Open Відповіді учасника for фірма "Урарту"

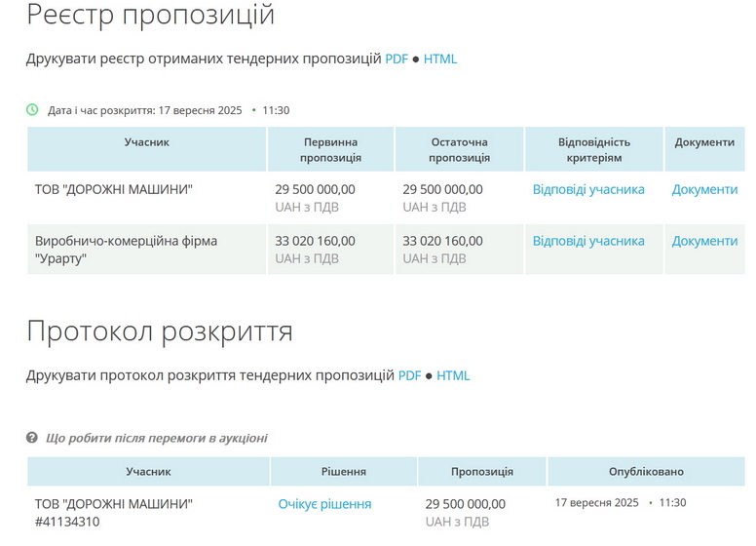(588, 241)
